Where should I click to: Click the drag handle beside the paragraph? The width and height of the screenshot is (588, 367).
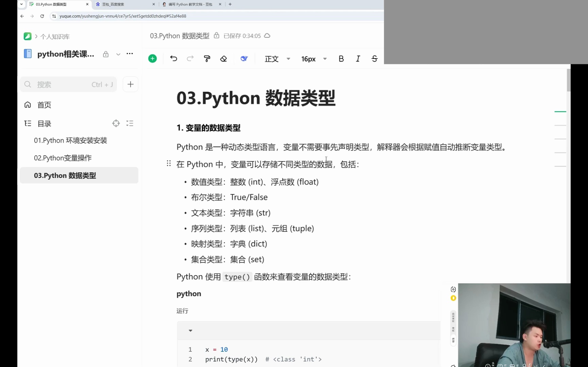click(169, 163)
